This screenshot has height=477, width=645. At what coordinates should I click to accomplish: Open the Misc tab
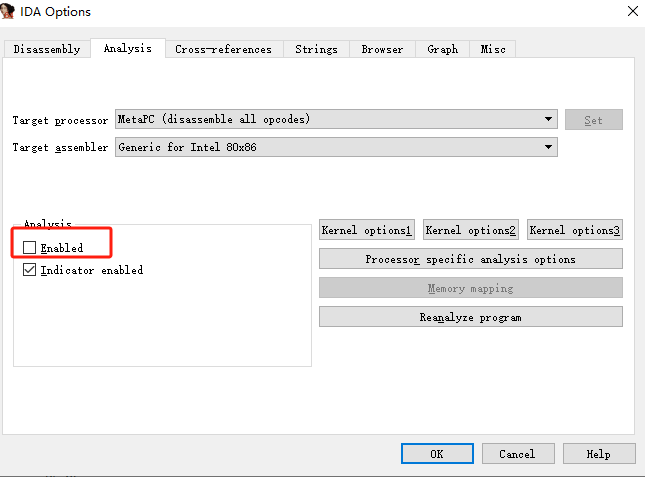493,49
